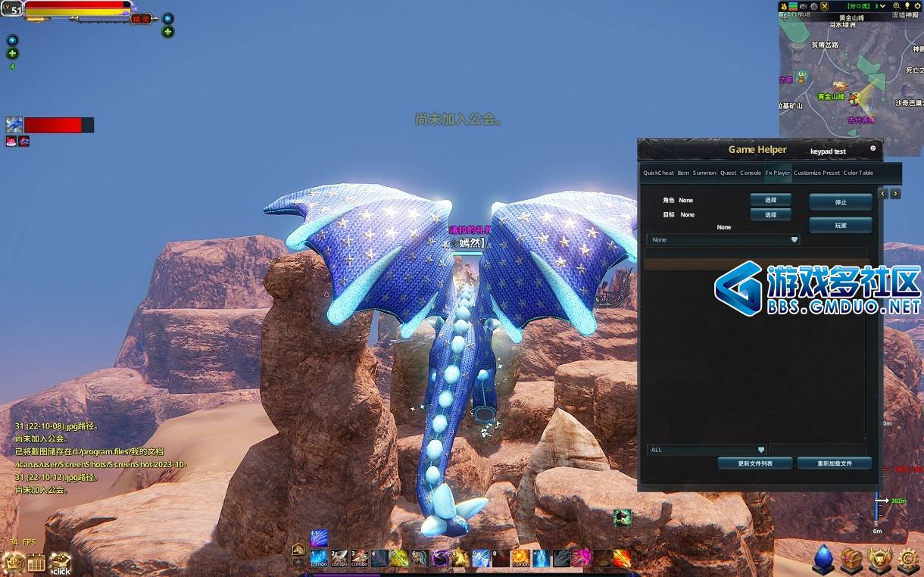Click the mount skill icon above hotbar
The image size is (924, 577).
623,517
